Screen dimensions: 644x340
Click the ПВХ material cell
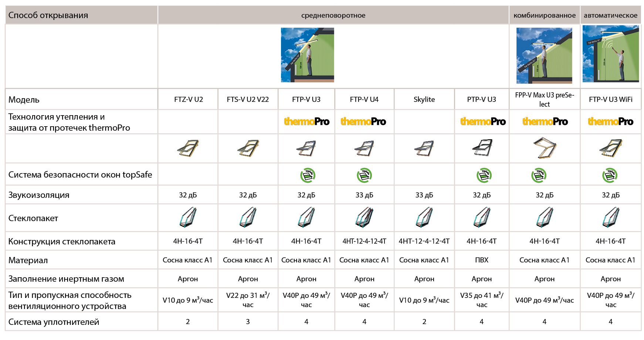481,260
